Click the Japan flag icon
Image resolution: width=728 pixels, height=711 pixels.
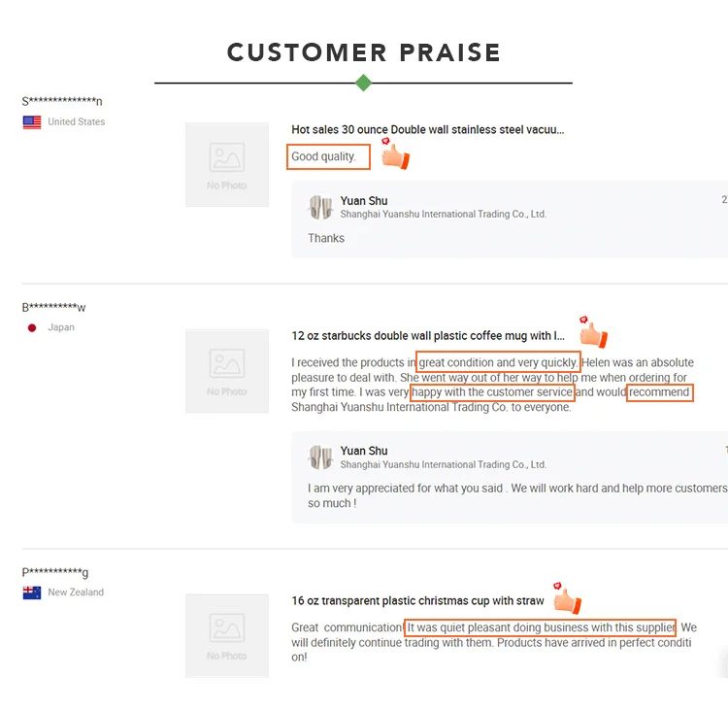point(32,328)
